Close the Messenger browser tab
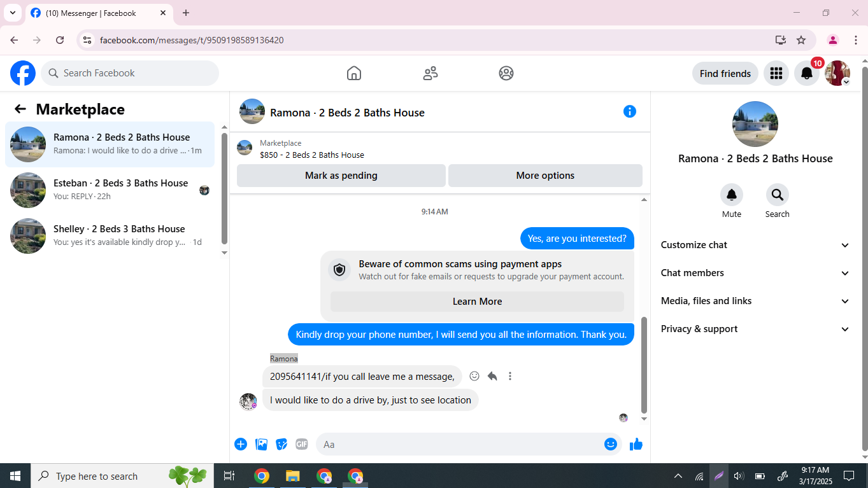Image resolution: width=868 pixels, height=488 pixels. (x=163, y=13)
